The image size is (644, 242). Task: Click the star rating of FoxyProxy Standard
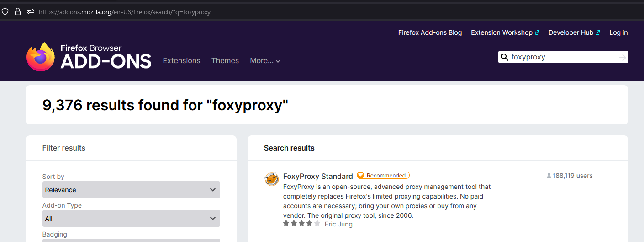pyautogui.click(x=301, y=223)
